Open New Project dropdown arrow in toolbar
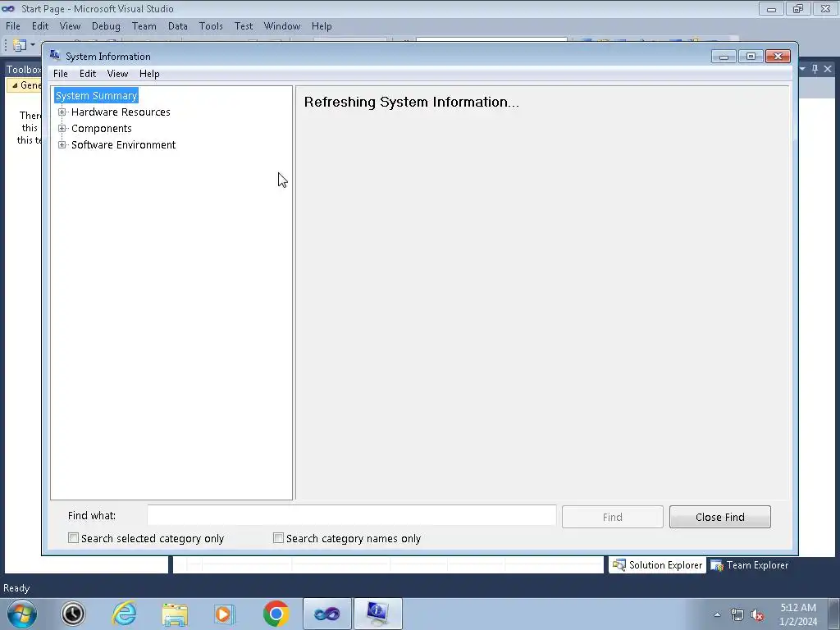This screenshot has height=630, width=840. 33,46
